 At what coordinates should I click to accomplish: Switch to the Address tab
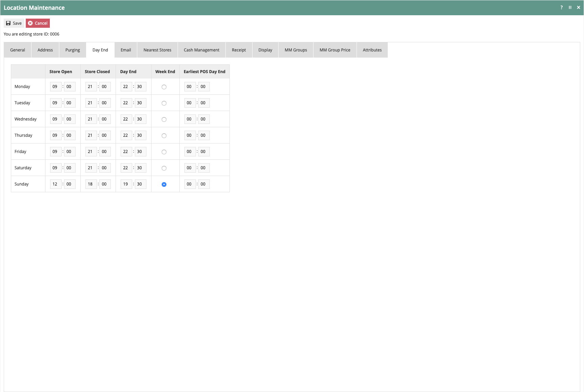click(45, 50)
